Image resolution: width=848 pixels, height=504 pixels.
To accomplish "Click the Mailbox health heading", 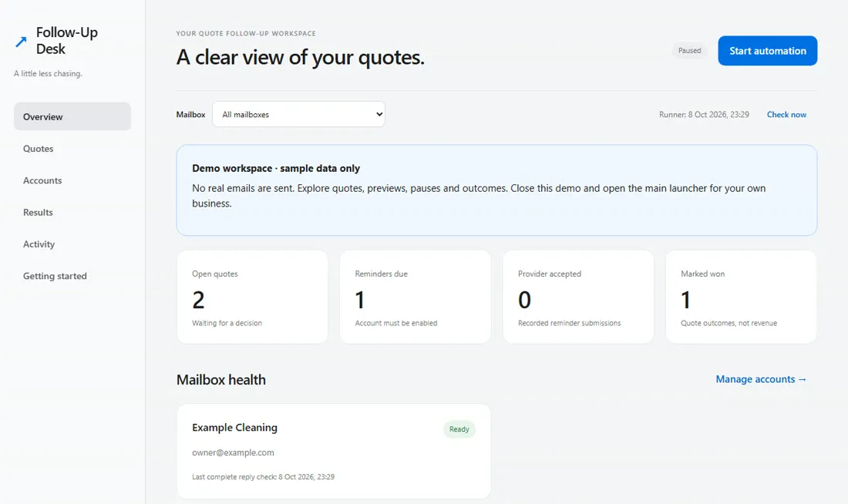I will tap(221, 380).
